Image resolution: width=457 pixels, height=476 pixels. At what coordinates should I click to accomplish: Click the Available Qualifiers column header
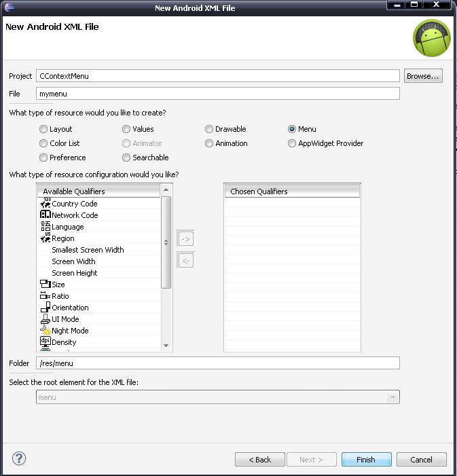[98, 191]
